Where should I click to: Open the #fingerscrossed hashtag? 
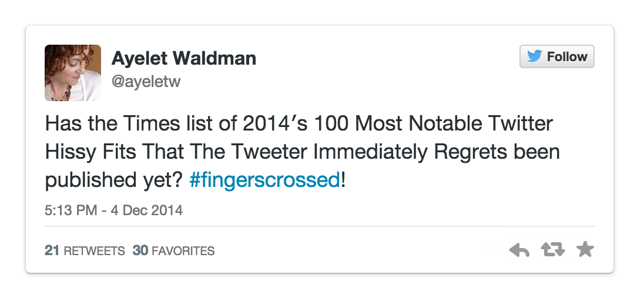click(x=264, y=180)
